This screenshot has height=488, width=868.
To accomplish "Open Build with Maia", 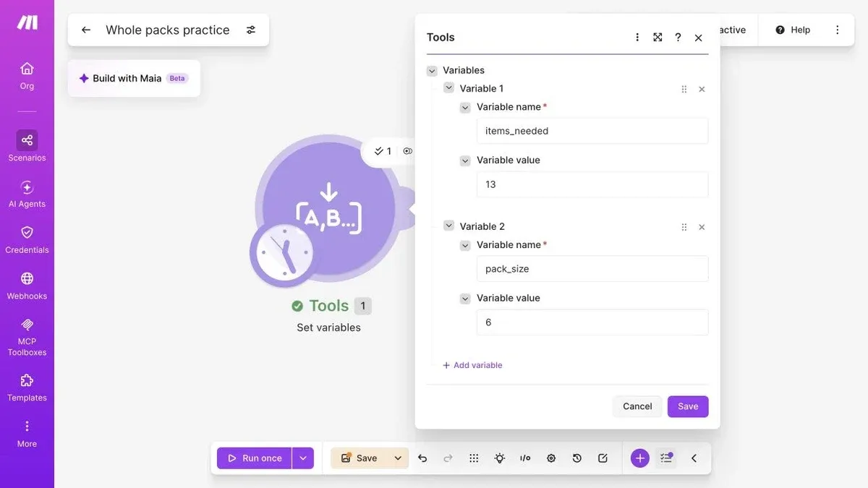I will pyautogui.click(x=134, y=78).
